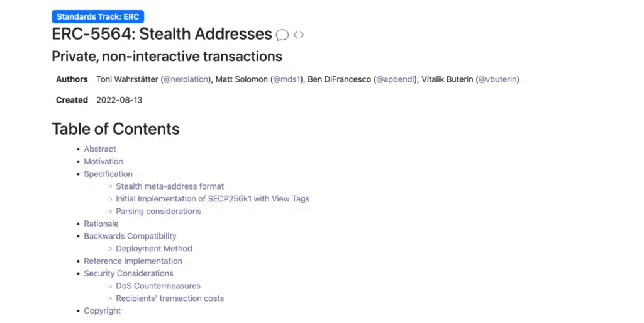The width and height of the screenshot is (644, 323).
Task: Click the Standards Track: ERC badge
Action: (x=97, y=17)
